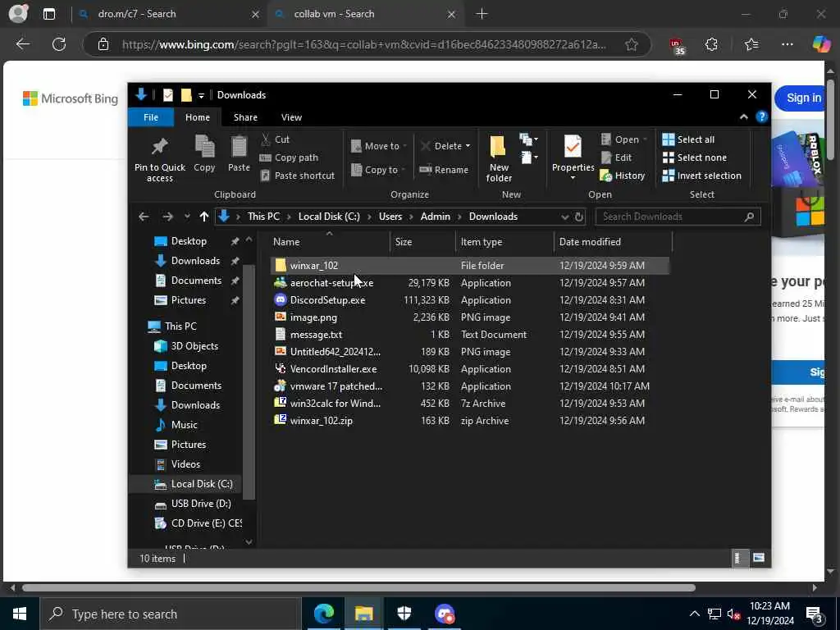Viewport: 840px width, 630px height.
Task: Collapse the ribbon with the chevron
Action: (743, 116)
